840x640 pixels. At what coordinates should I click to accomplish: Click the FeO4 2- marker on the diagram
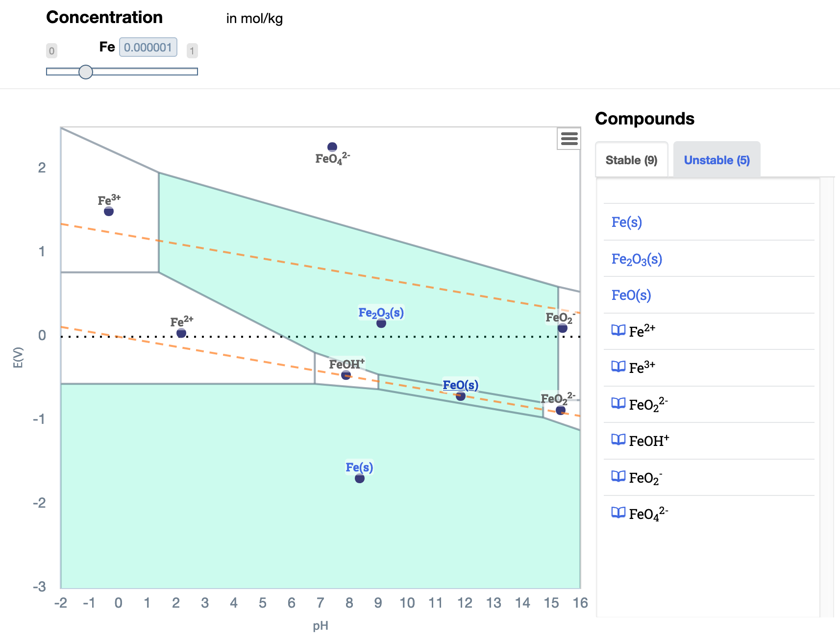(x=332, y=146)
